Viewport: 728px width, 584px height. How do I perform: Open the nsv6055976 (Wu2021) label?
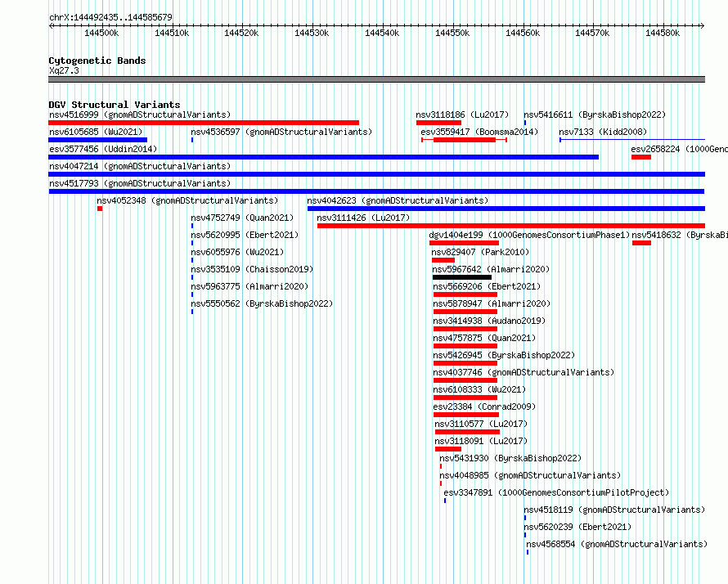[237, 252]
